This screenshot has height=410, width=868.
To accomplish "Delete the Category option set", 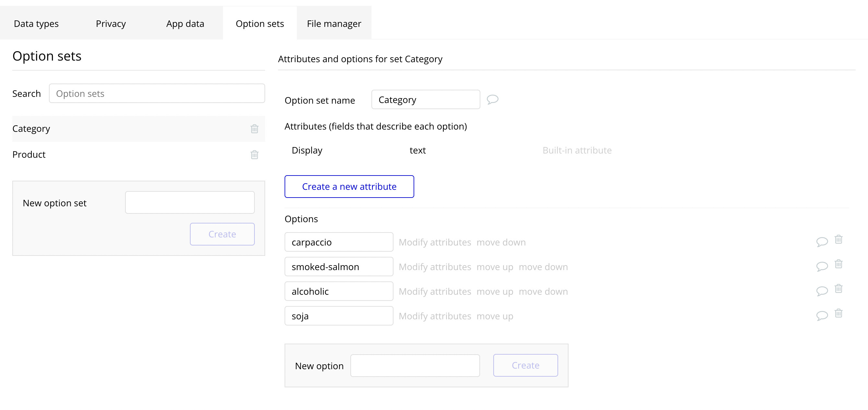I will coord(254,129).
